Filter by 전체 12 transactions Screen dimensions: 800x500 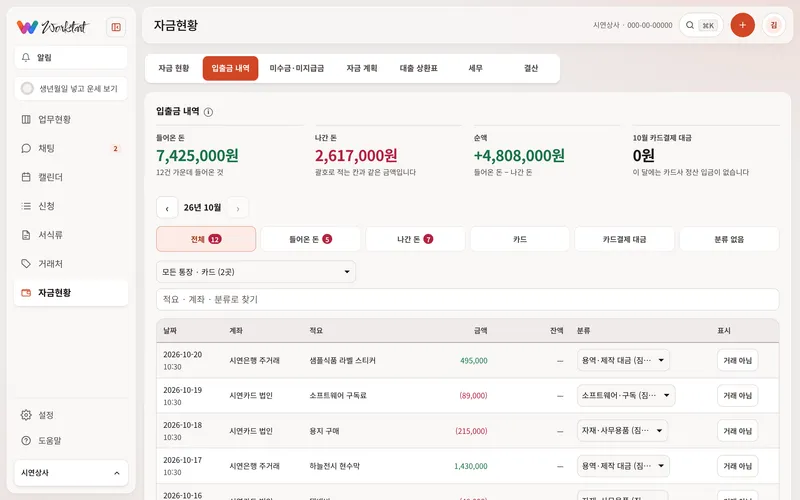206,239
